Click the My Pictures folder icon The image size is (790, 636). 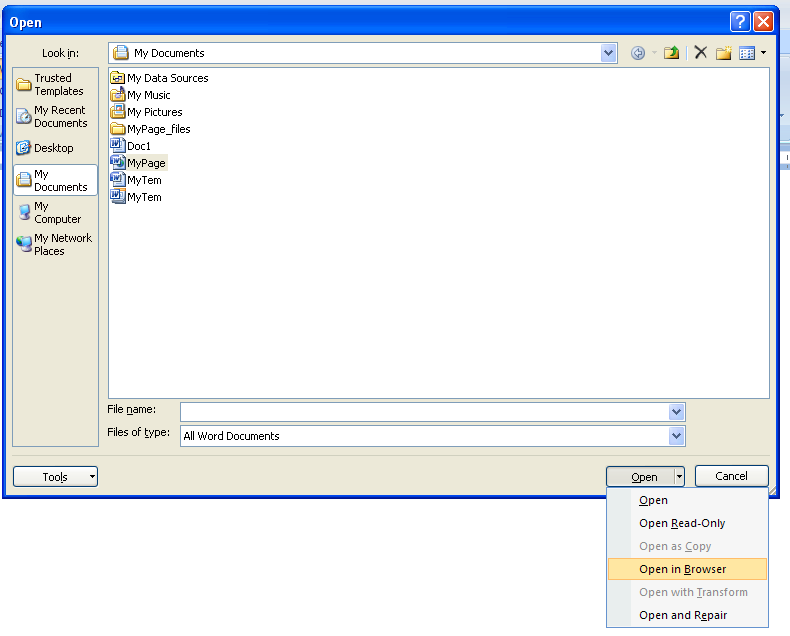[117, 112]
